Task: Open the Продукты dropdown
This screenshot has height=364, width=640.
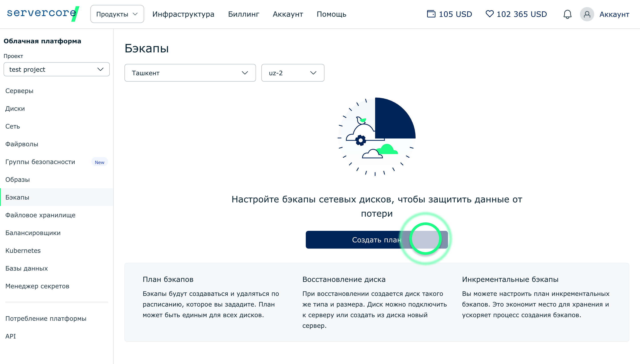Action: click(117, 14)
